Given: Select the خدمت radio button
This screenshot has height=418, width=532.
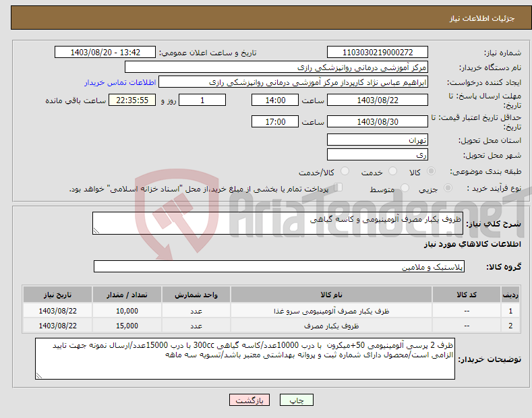Looking at the screenshot, I should 392,171.
